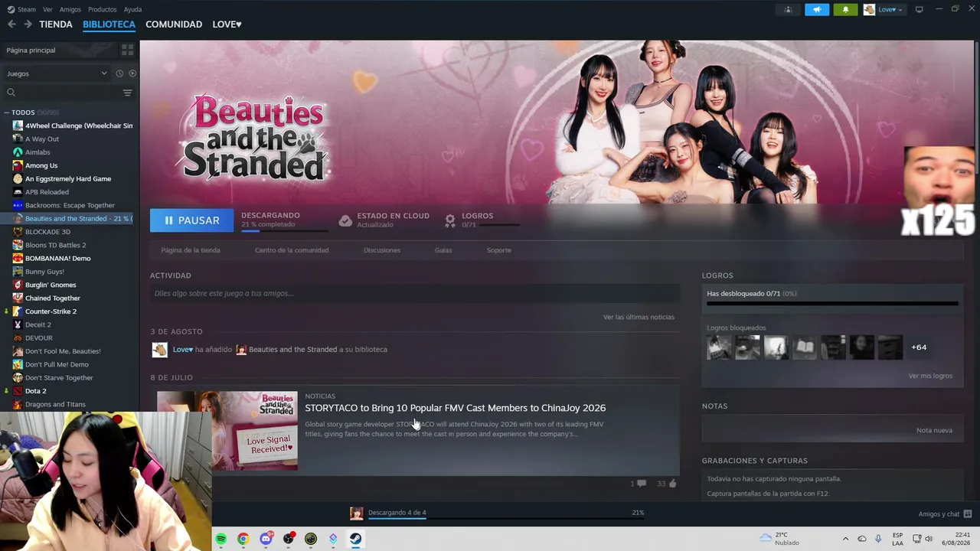Click the microphone tray icon
This screenshot has width=980, height=551.
click(878, 539)
